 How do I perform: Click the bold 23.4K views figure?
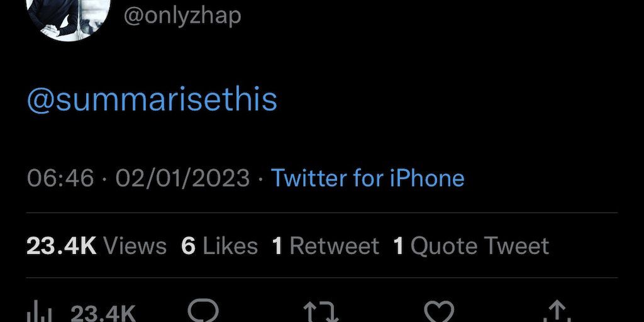pyautogui.click(x=61, y=245)
